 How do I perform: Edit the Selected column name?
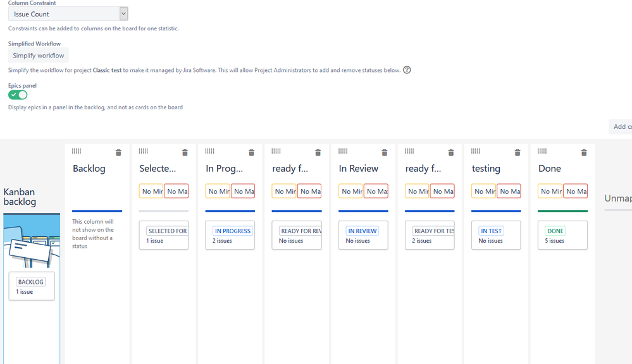point(158,168)
